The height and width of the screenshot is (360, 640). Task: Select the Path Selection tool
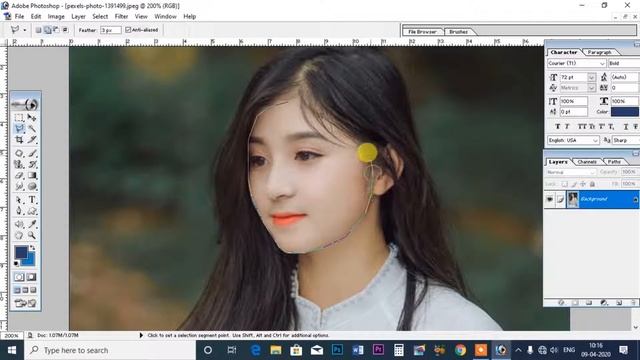tap(19, 200)
